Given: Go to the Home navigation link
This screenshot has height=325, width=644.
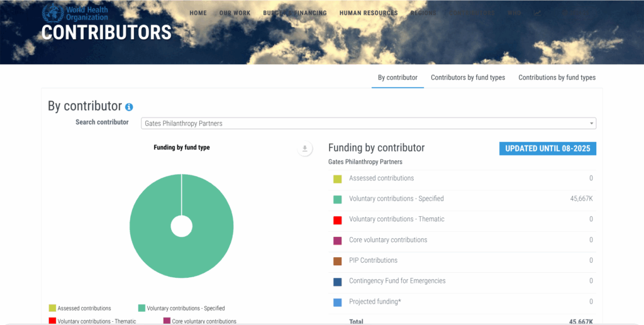Looking at the screenshot, I should (198, 13).
